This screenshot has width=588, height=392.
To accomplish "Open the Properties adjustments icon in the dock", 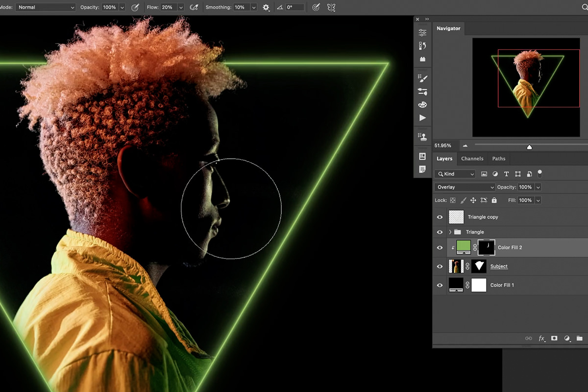I will click(x=422, y=32).
